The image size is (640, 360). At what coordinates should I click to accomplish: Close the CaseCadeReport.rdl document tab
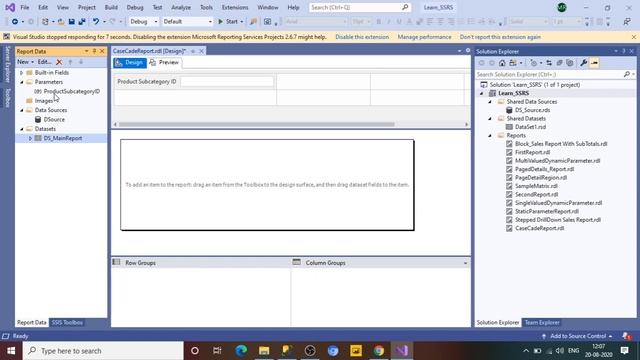coord(201,51)
